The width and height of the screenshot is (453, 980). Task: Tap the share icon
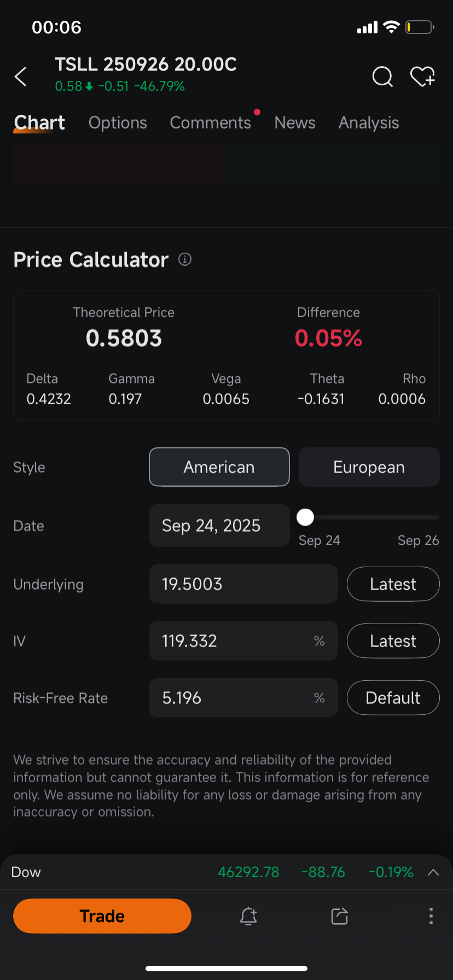click(x=340, y=916)
